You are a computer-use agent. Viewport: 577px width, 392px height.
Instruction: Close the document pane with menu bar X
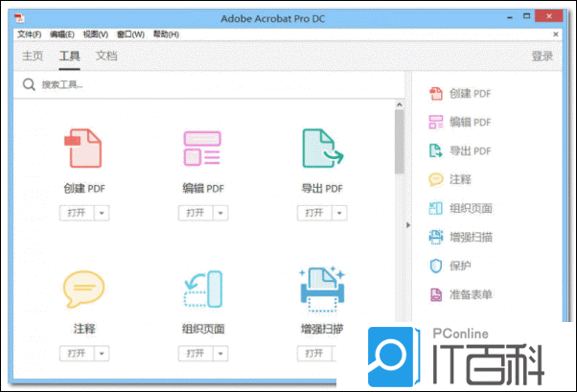(x=556, y=35)
